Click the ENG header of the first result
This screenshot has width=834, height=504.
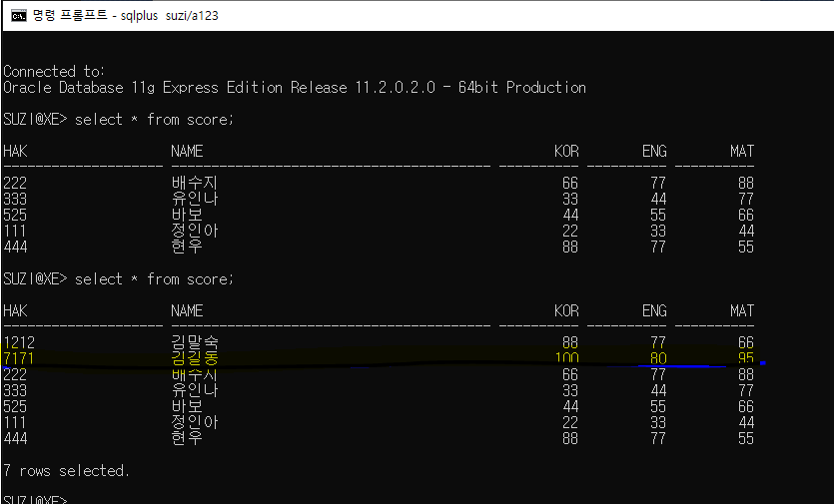[655, 152]
